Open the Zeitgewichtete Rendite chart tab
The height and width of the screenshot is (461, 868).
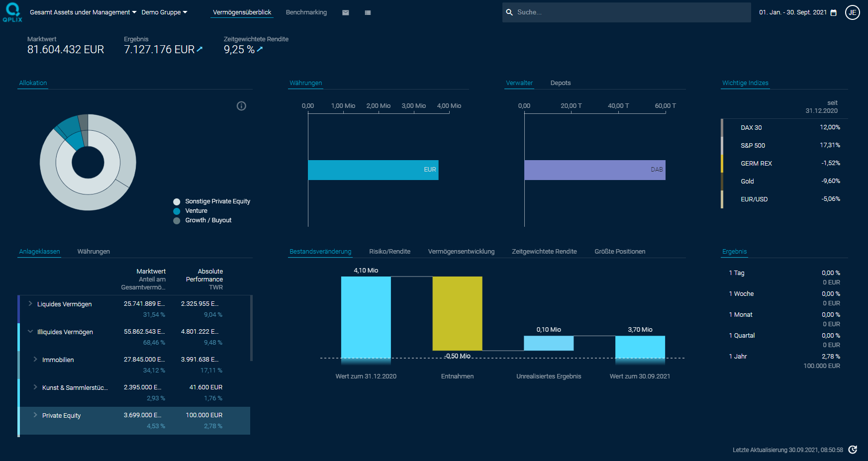pyautogui.click(x=544, y=252)
